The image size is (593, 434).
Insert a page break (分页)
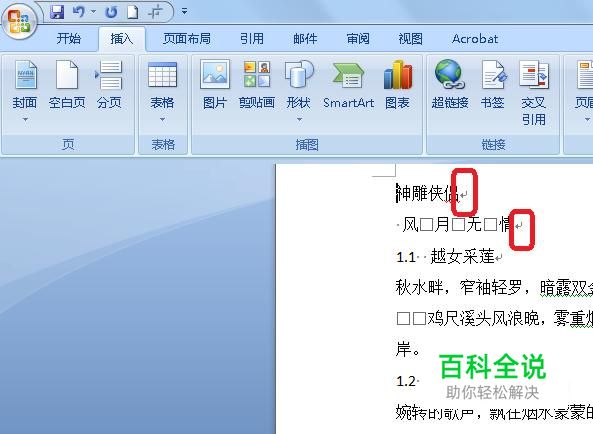[x=109, y=85]
